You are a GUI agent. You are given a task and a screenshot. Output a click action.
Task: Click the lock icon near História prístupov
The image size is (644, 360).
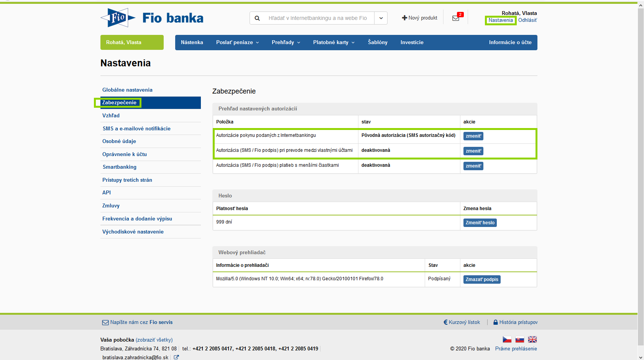(x=495, y=322)
